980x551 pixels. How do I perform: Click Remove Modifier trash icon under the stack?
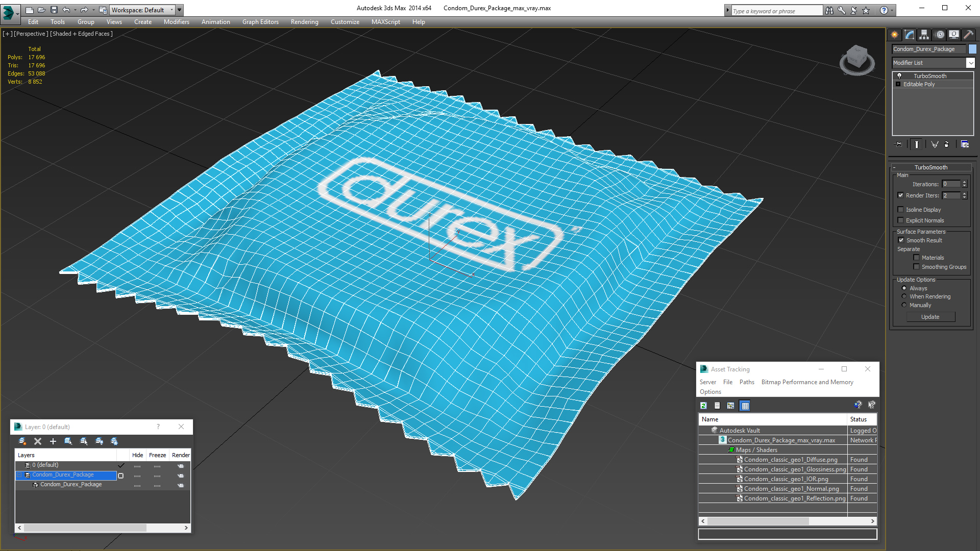947,144
